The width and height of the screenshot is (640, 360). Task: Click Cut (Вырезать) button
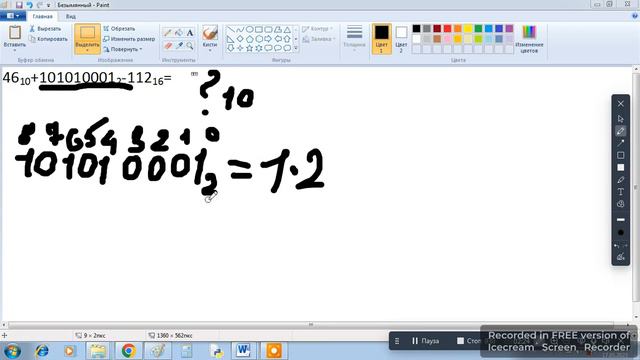tap(45, 29)
